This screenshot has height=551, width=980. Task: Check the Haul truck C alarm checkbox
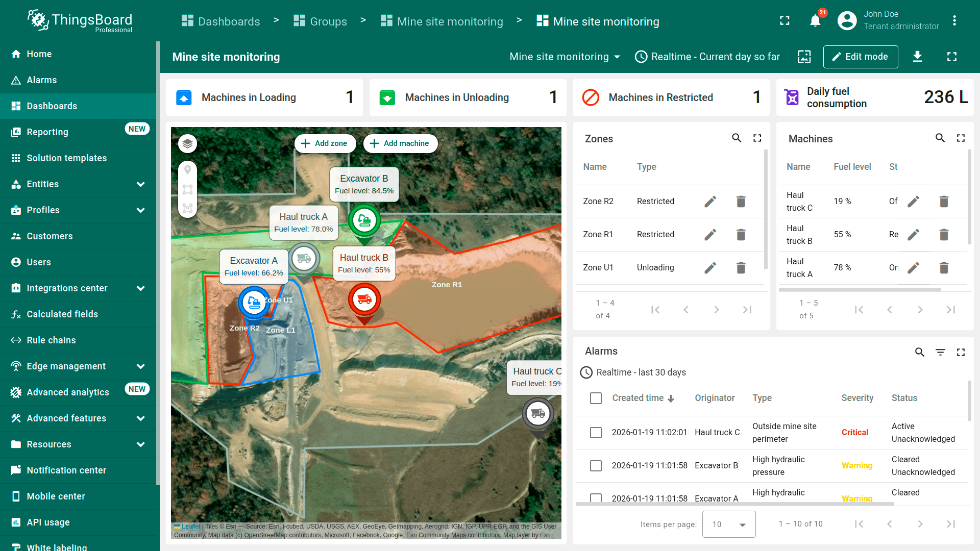(596, 433)
